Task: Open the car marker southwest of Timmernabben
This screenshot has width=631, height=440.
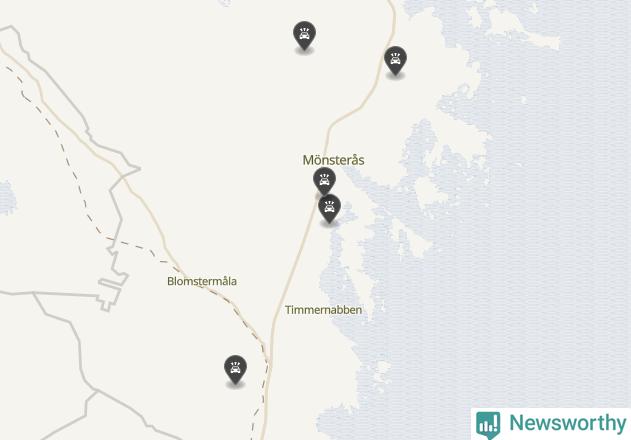Action: 235,369
